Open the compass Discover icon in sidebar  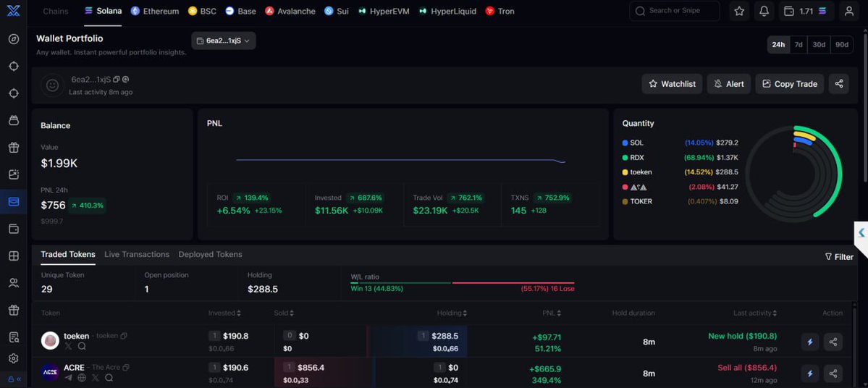tap(14, 39)
